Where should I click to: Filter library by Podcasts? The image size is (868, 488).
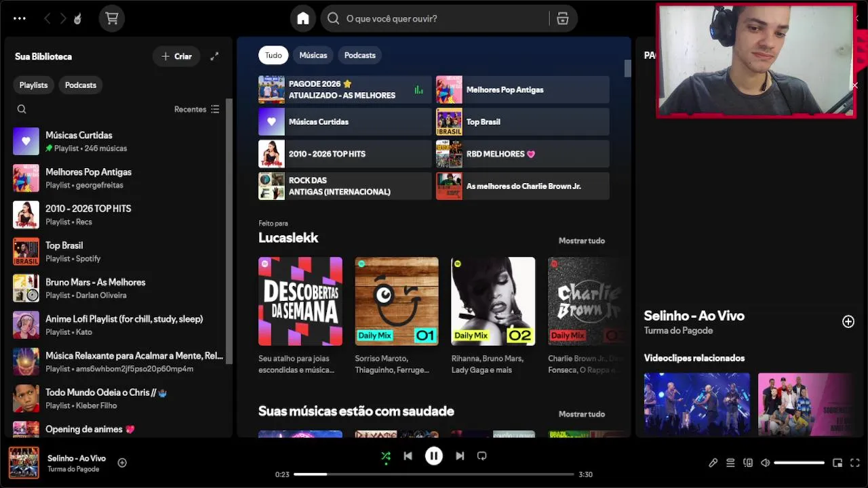tap(81, 85)
